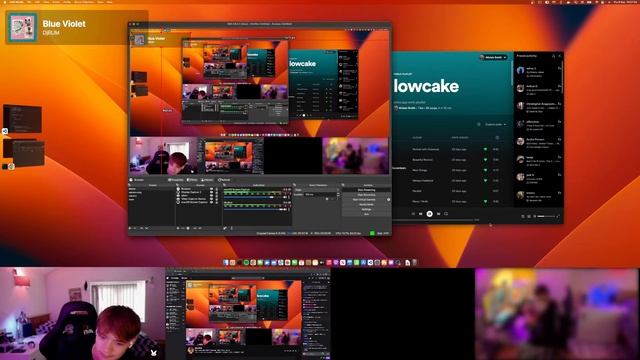This screenshot has width=640, height=360.
Task: Select large webcam preview thumbnail at bottom
Action: click(x=82, y=314)
